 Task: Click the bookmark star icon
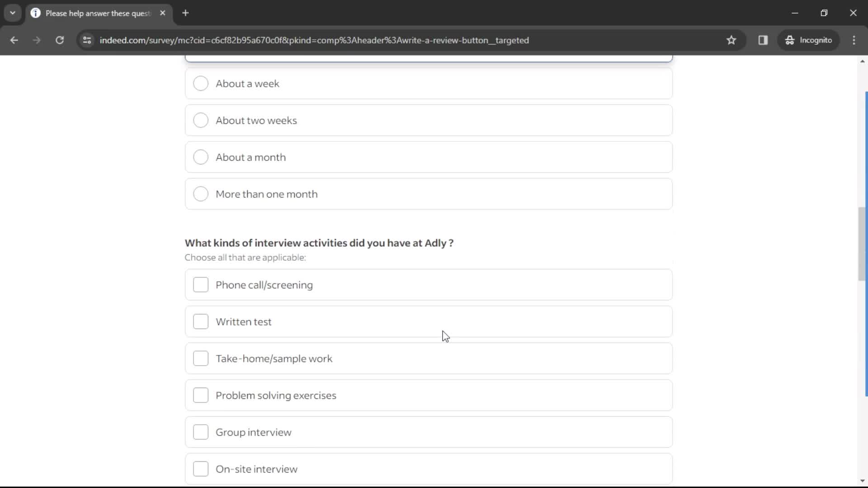[733, 40]
